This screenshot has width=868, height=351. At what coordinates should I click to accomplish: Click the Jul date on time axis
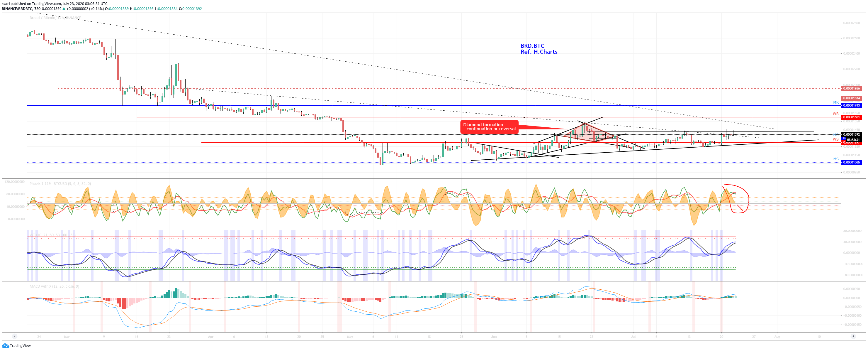pyautogui.click(x=633, y=337)
